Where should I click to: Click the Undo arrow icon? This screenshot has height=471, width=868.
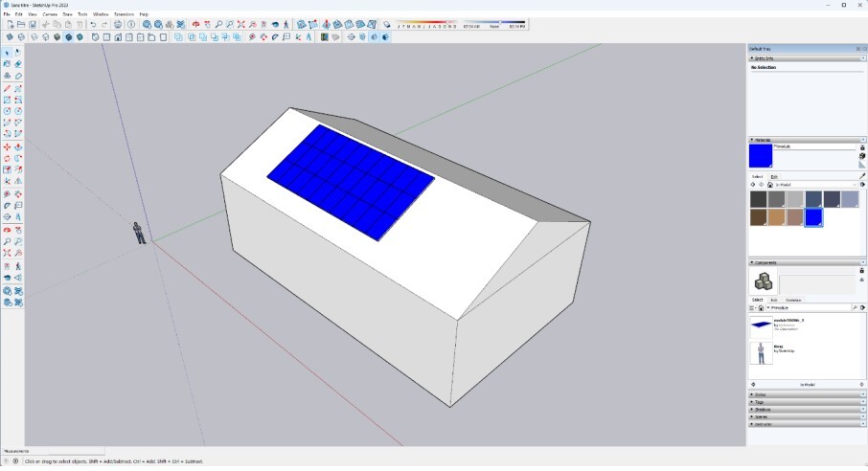[93, 24]
